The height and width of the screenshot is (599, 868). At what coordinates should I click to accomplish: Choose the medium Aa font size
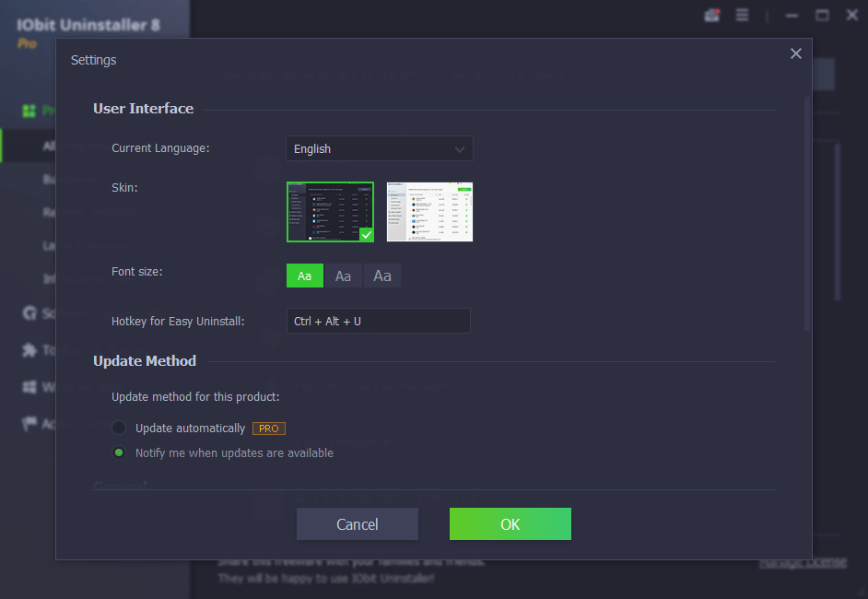[343, 276]
